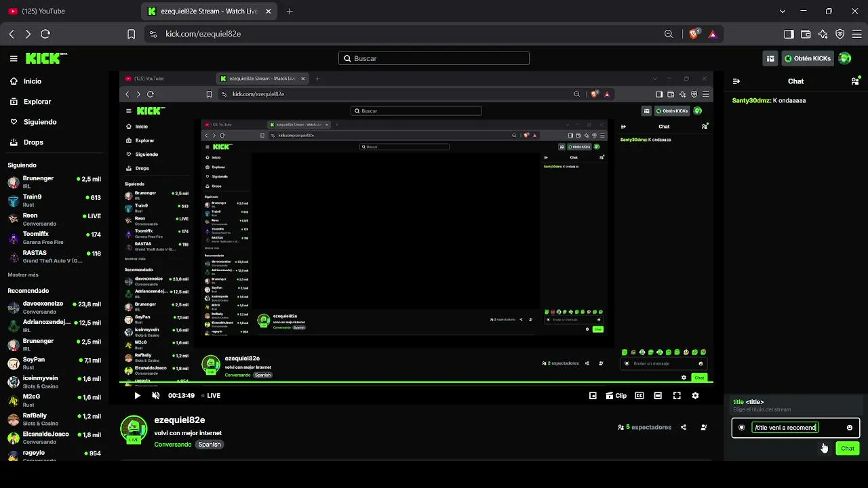Reload the Kick page
The image size is (868, 488).
pyautogui.click(x=45, y=34)
